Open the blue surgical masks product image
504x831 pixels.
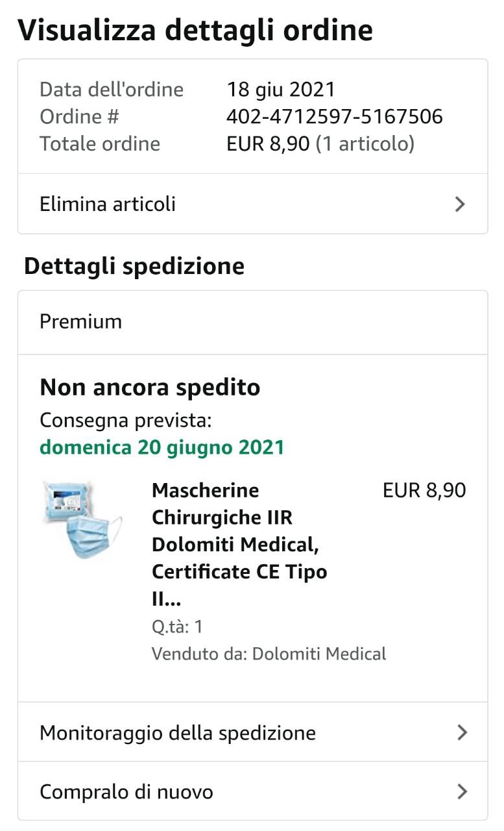(x=81, y=519)
